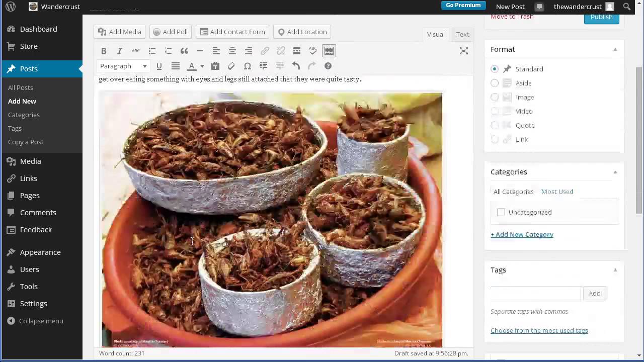644x362 pixels.
Task: Switch to Text editor tab
Action: [x=463, y=34]
